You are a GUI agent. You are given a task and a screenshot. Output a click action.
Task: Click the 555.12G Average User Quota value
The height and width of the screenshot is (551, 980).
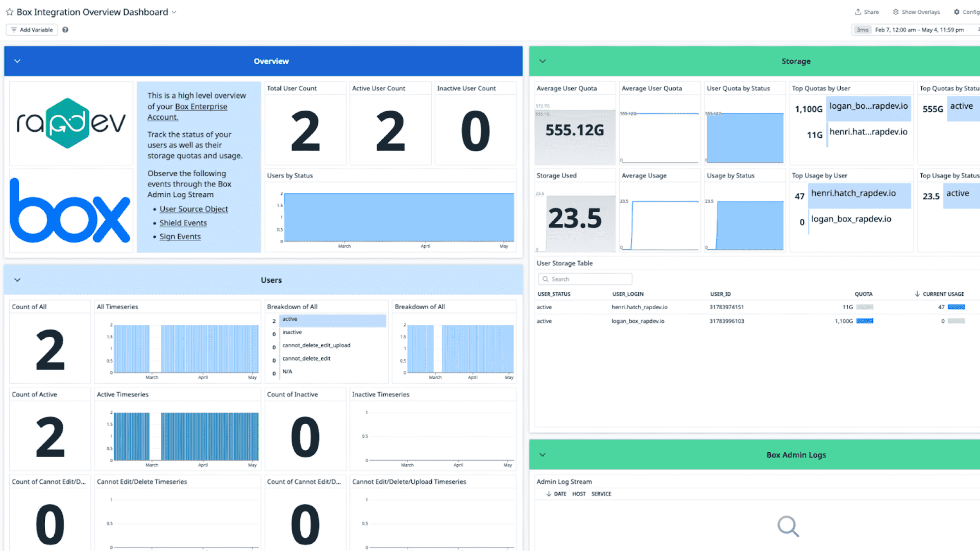575,131
